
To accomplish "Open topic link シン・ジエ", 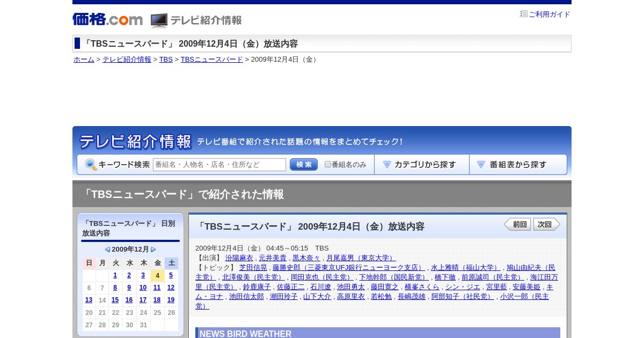I will 463,287.
